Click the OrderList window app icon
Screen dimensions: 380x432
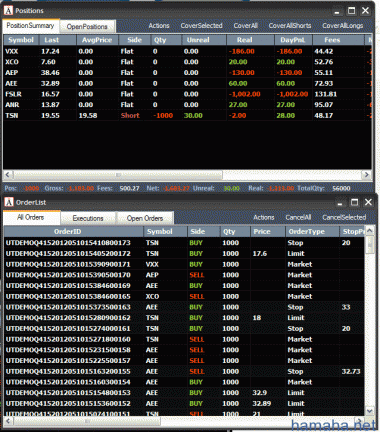coord(9,202)
